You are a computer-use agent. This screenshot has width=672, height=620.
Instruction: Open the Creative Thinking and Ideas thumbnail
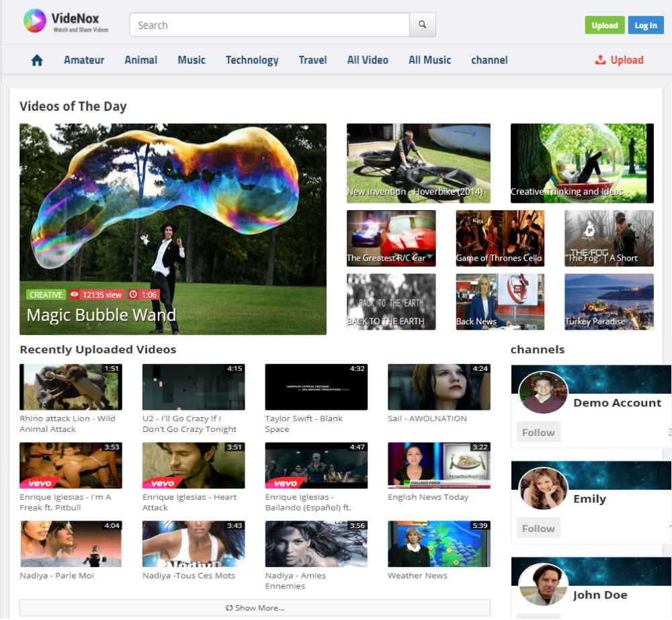point(582,163)
